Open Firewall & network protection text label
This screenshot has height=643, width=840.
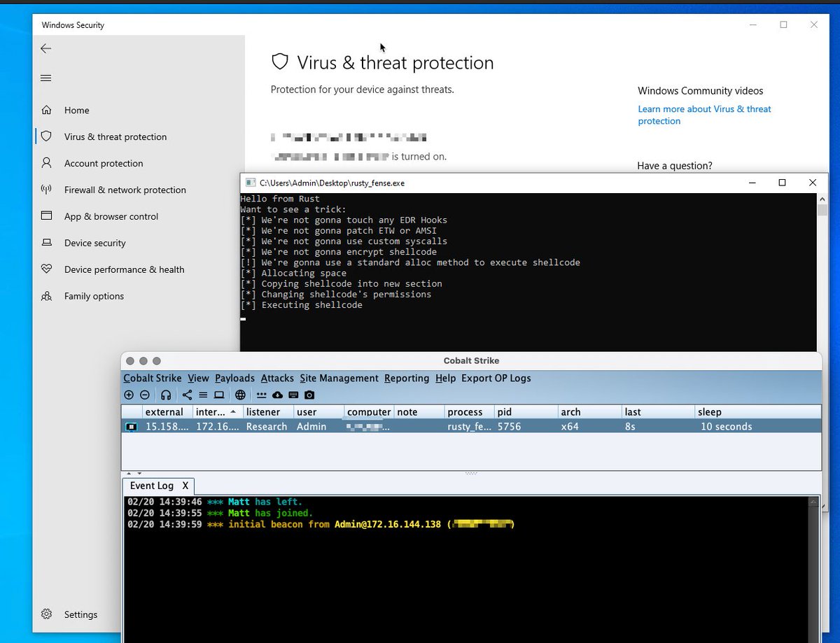point(125,190)
